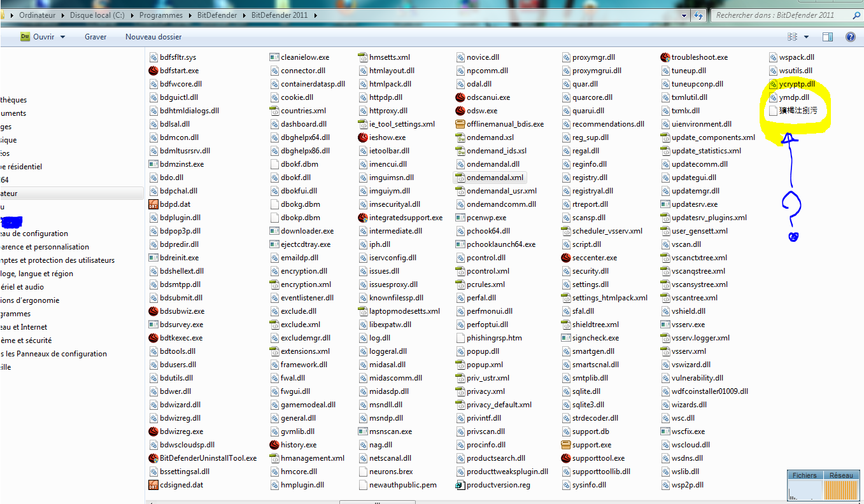Switch to the Réseau gadget tab
Screen dimensions: 864x504
(x=842, y=475)
